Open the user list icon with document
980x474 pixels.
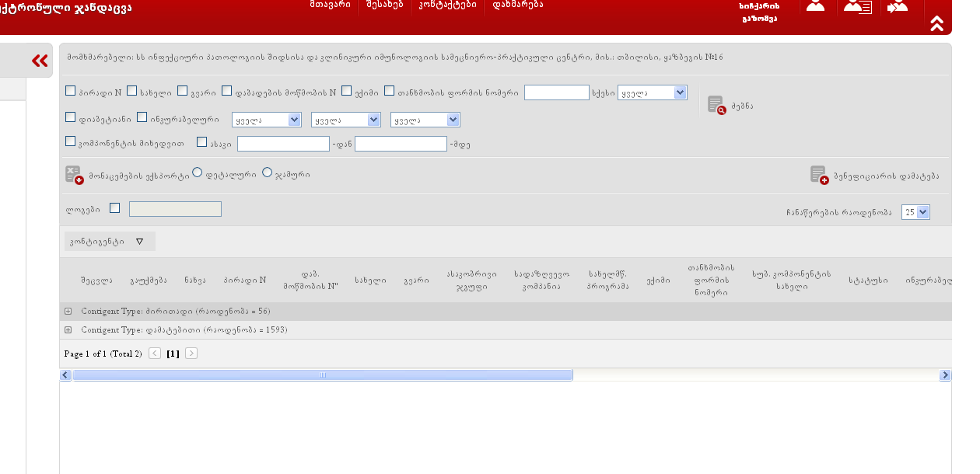pyautogui.click(x=857, y=7)
